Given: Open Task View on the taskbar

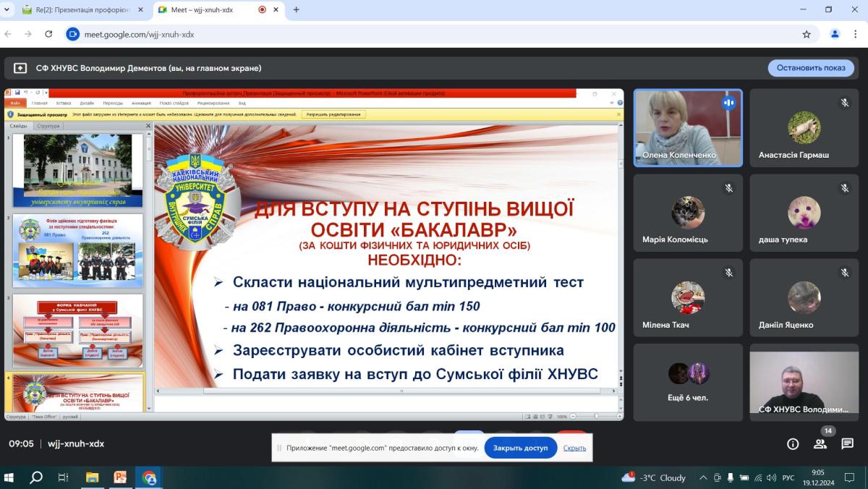Looking at the screenshot, I should (x=63, y=477).
